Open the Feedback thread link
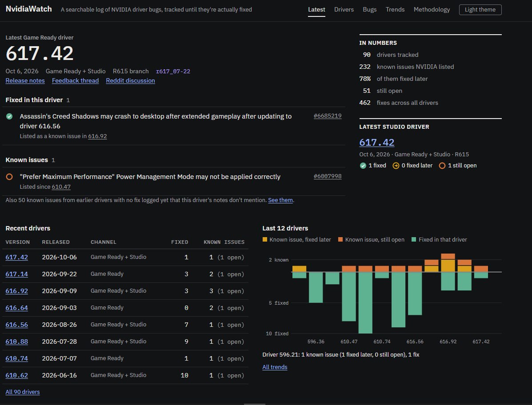This screenshot has height=405, width=532. (x=75, y=81)
